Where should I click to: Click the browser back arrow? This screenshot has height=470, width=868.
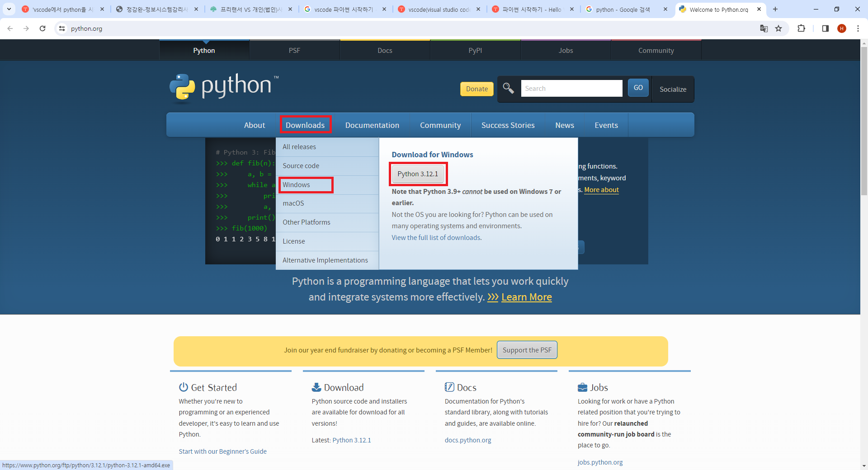click(x=10, y=28)
